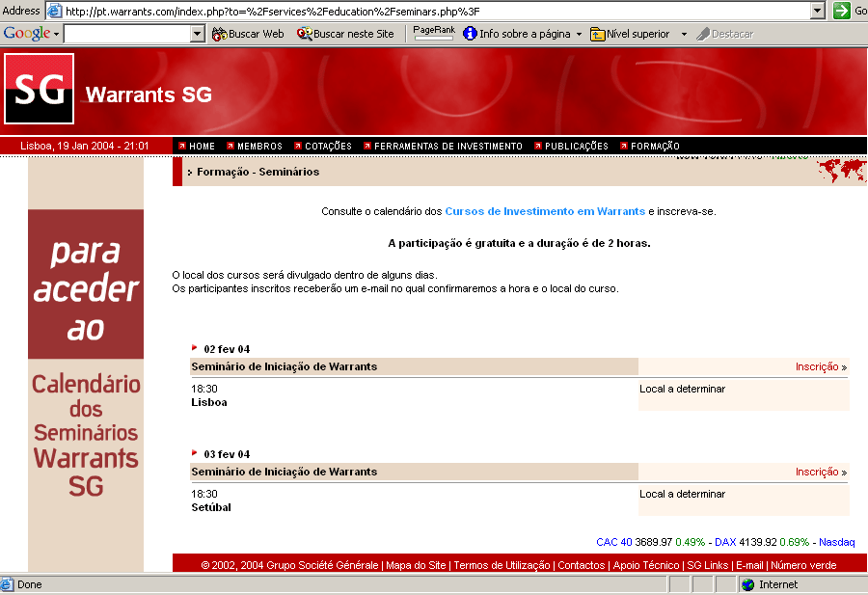This screenshot has width=868, height=595.
Task: Click the '03 fev 04' date heading
Action: click(227, 454)
